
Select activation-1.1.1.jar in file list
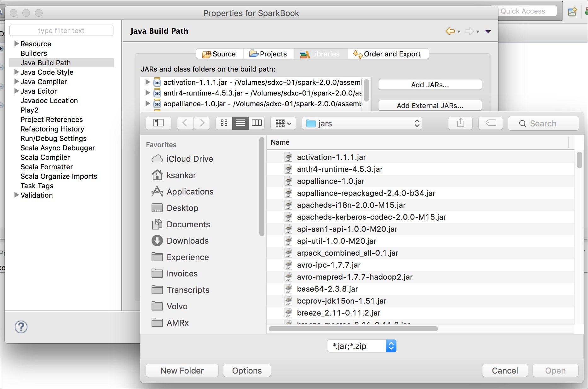421,157
